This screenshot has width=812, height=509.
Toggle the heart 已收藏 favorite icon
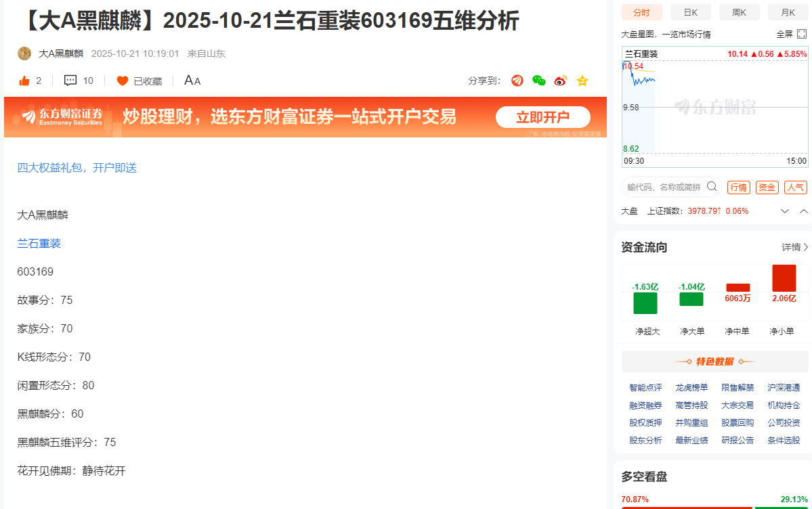pos(122,81)
